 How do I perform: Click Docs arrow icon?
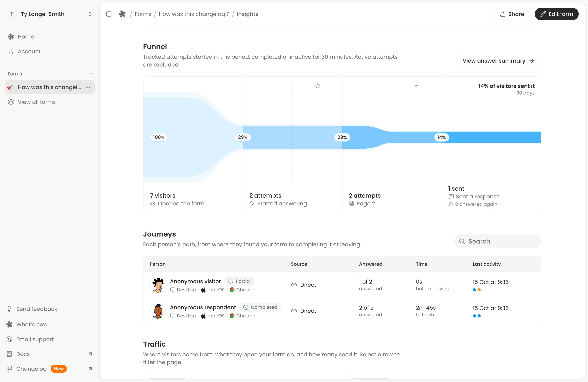90,354
